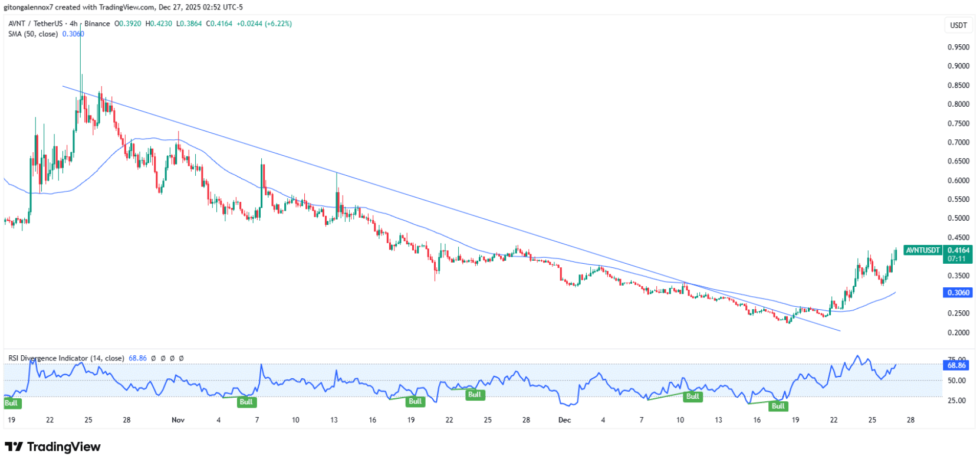Click the TradingView.com attribution text in header
Viewport: 980px width, 462px height.
click(124, 7)
